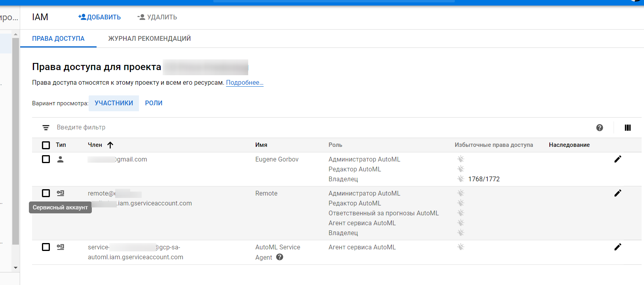
Task: Open the ЖУРНАЛ РЕКОМЕНДАЦИЙ tab
Action: click(x=150, y=38)
